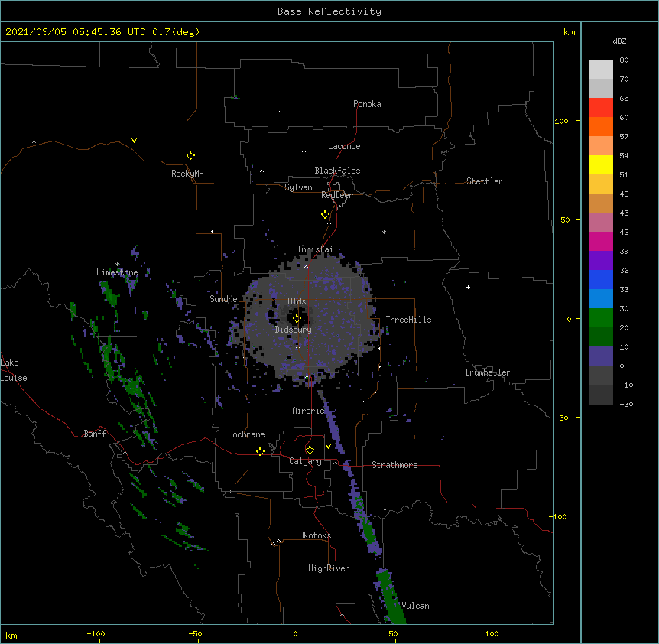Click the Didsbury city label
The image size is (659, 644).
(x=294, y=330)
